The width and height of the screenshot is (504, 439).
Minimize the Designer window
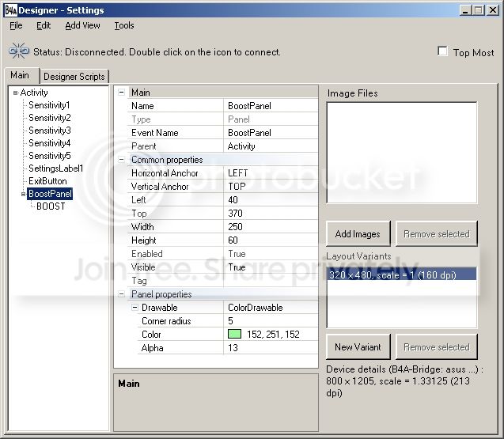click(x=464, y=10)
